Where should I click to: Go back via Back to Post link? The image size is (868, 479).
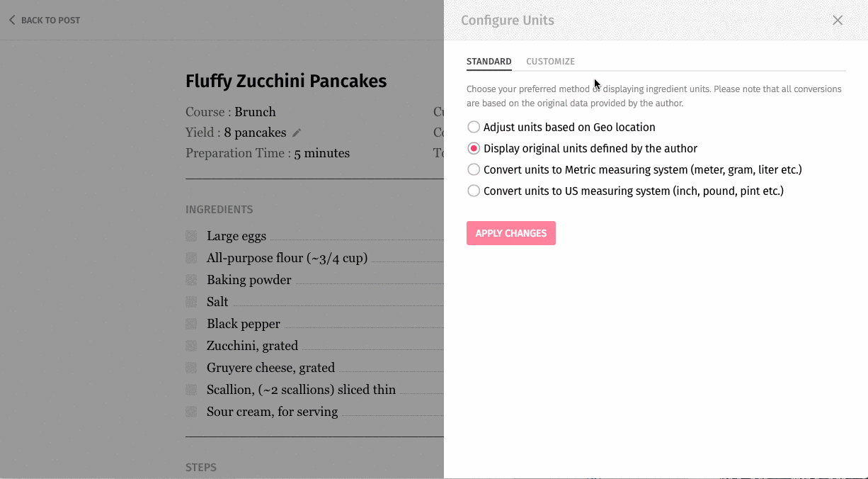coord(45,21)
